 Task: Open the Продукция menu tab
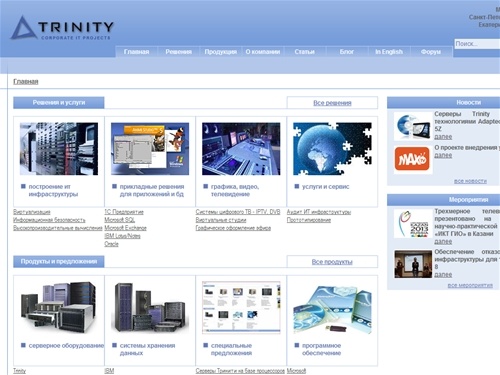[220, 52]
